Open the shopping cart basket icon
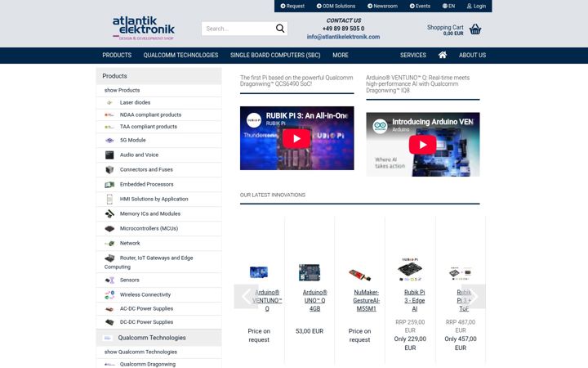The image size is (588, 368). (x=474, y=29)
